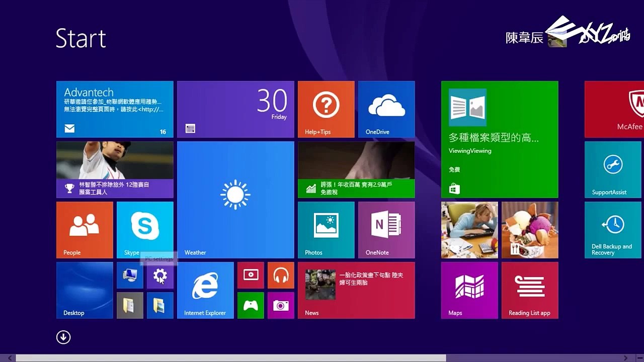Go to the Desktop tile
The image size is (644, 362).
click(85, 290)
